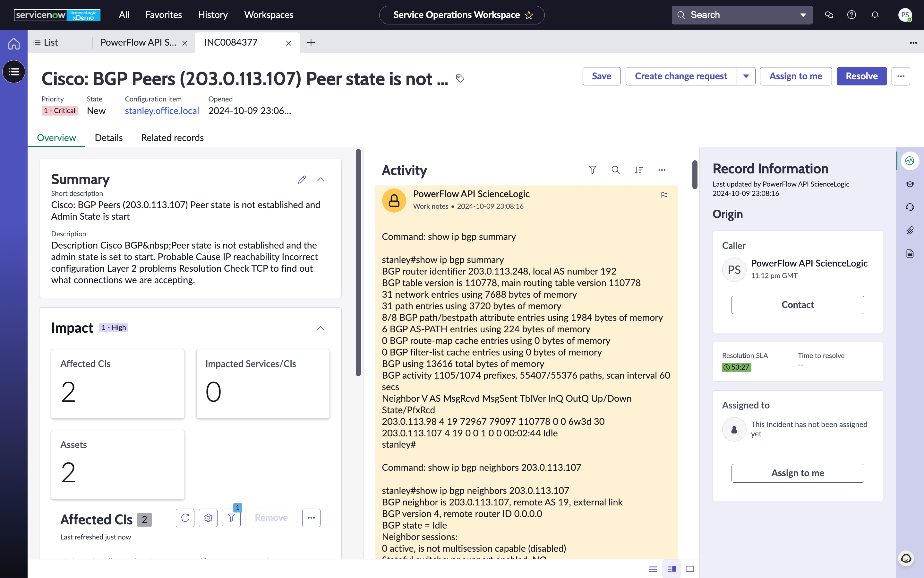Add a tag using the tag icon
Viewport: 924px width, 578px height.
460,78
